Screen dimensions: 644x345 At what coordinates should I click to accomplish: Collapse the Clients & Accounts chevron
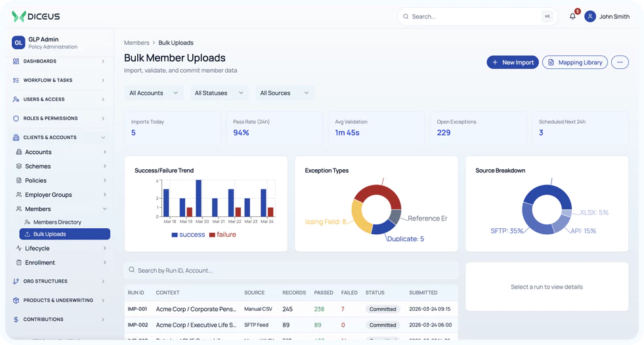103,138
